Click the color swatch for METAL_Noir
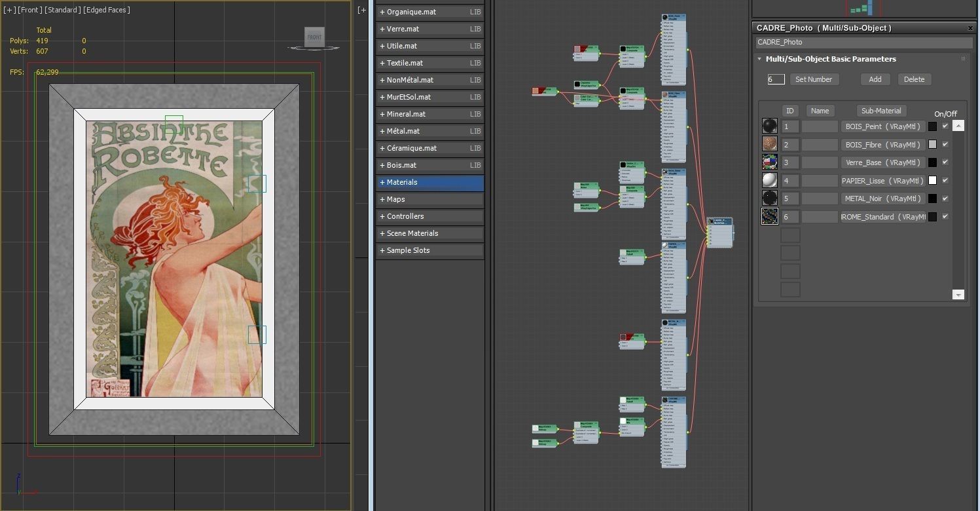Image resolution: width=980 pixels, height=511 pixels. [x=932, y=199]
